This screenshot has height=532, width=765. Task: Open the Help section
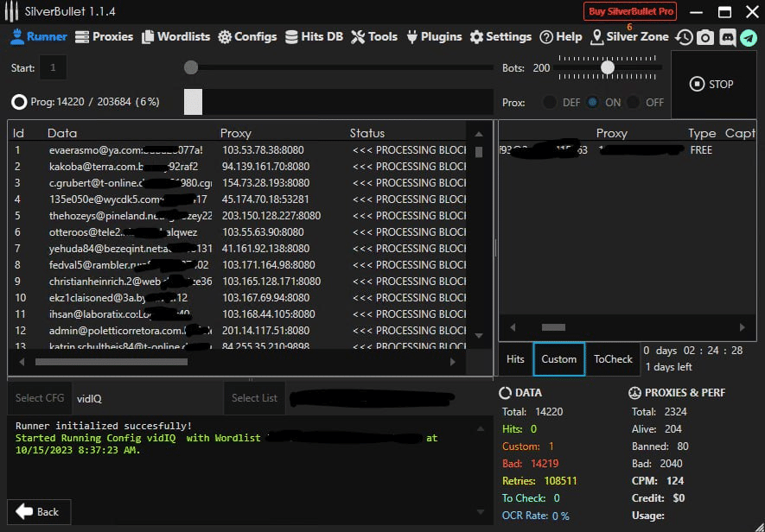[561, 37]
